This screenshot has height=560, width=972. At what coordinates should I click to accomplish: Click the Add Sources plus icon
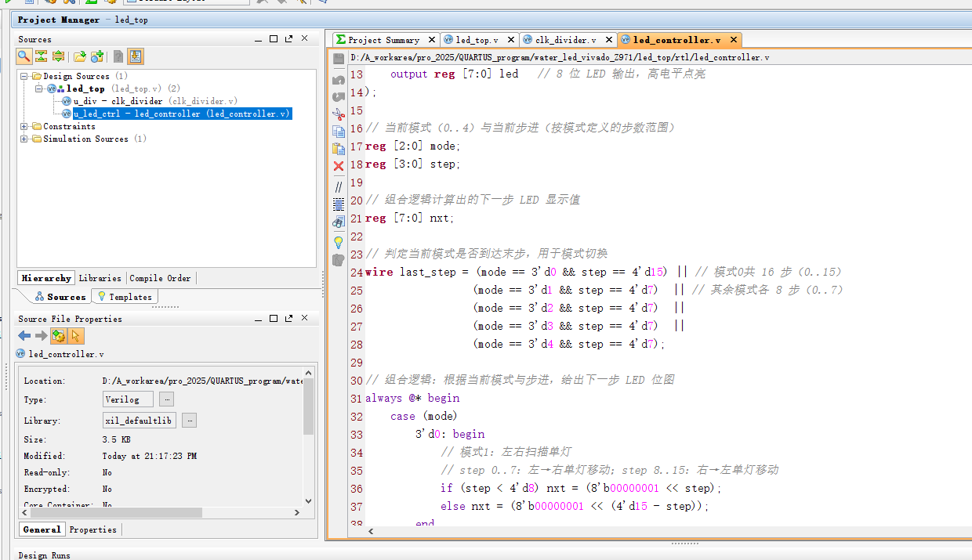tap(96, 56)
